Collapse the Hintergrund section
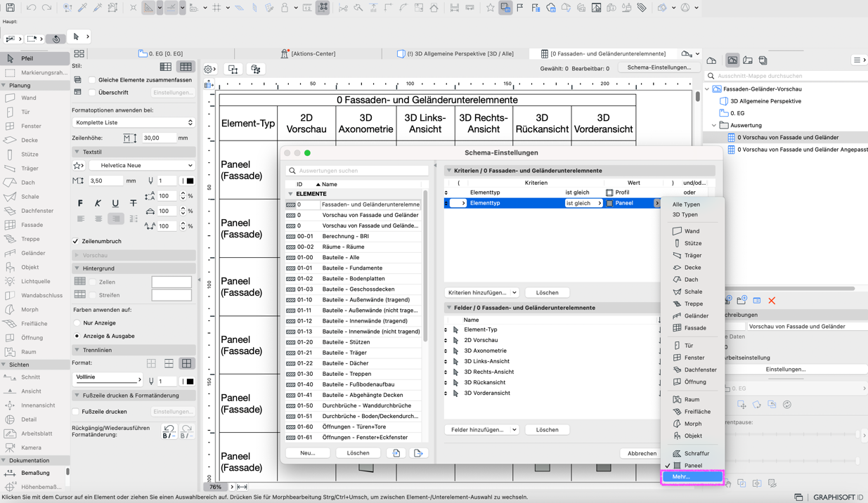 point(77,268)
